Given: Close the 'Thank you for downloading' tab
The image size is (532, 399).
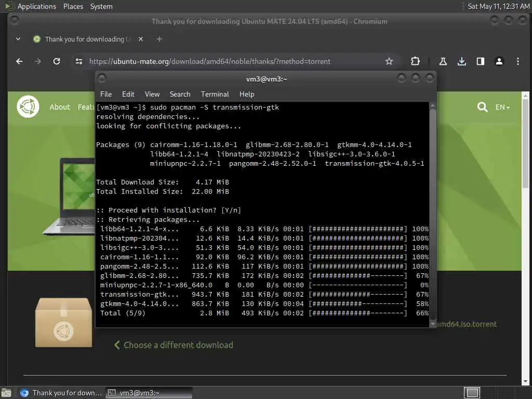Looking at the screenshot, I should 141,39.
